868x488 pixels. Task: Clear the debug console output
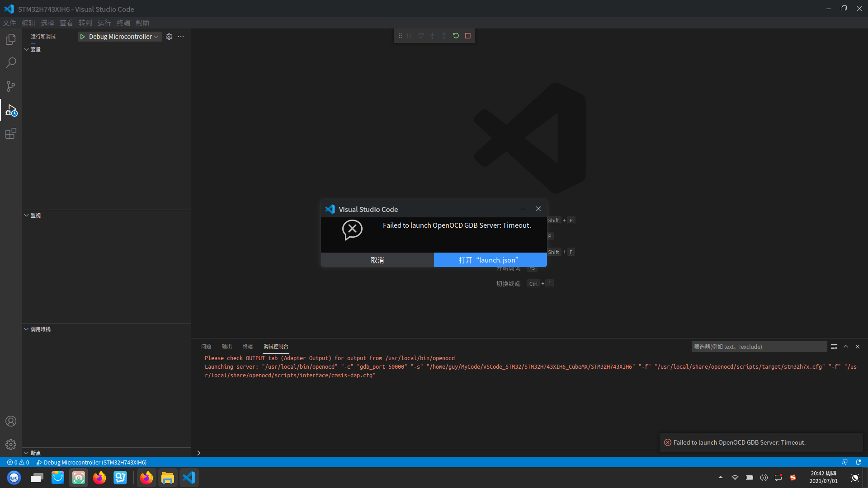point(834,347)
